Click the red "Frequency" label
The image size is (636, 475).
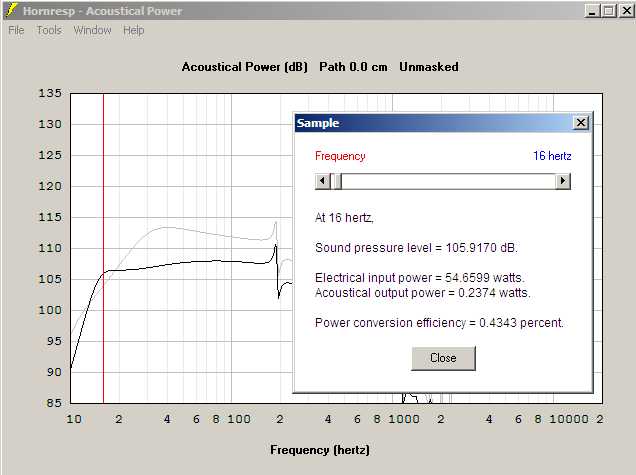coord(340,156)
